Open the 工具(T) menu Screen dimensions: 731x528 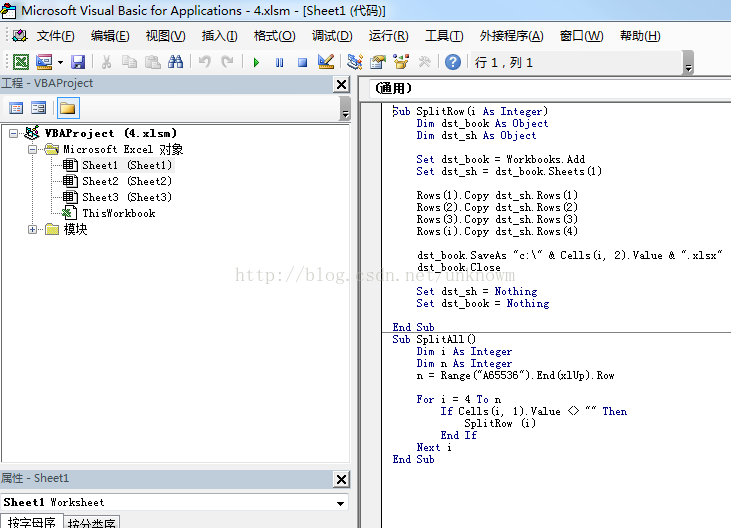click(x=444, y=36)
